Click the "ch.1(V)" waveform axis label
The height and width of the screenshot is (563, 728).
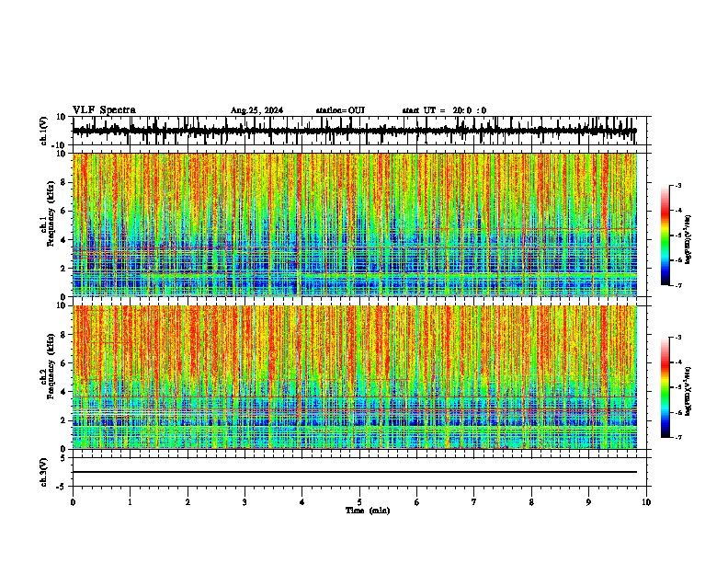coord(44,131)
